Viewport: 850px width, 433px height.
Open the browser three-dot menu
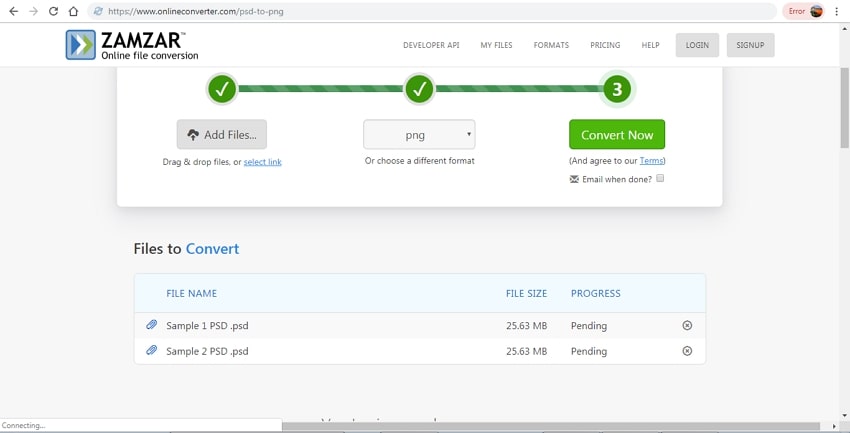point(837,11)
